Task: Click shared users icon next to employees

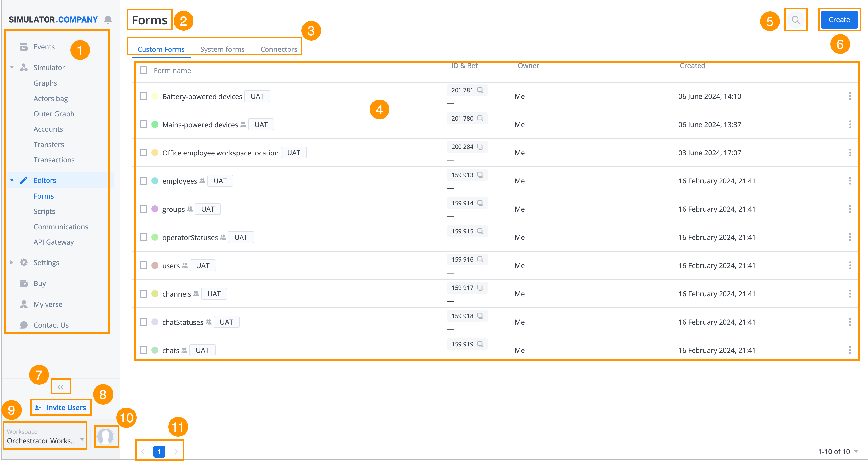Action: click(x=202, y=181)
